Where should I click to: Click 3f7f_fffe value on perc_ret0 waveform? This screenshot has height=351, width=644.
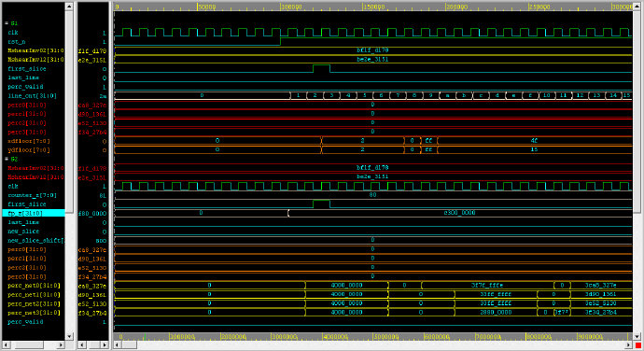pyautogui.click(x=487, y=286)
